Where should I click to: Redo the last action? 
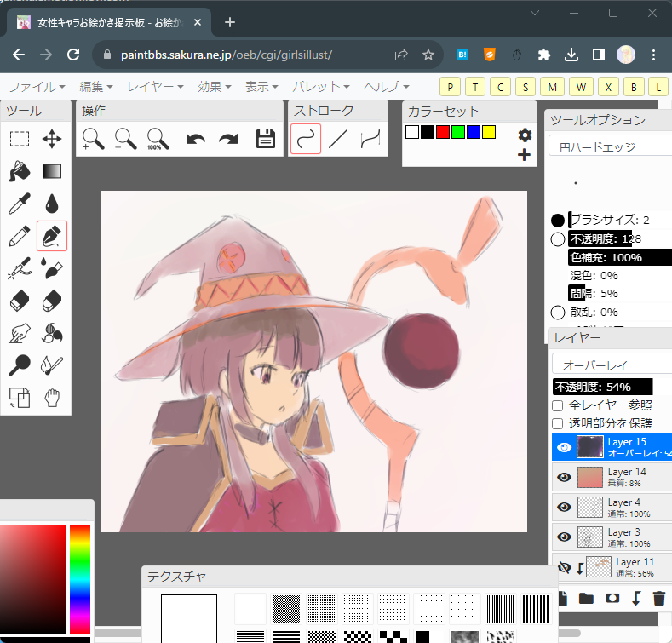[228, 139]
